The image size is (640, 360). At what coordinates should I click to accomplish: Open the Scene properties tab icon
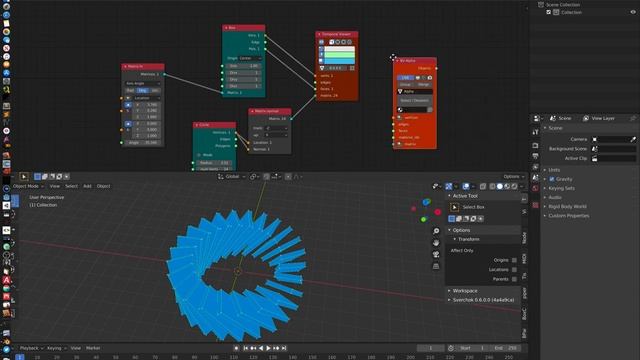[x=536, y=178]
